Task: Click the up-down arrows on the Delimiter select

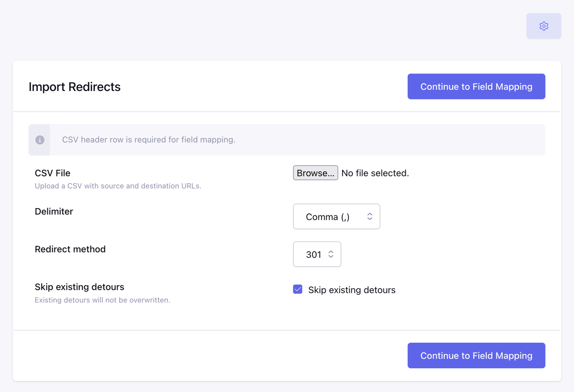Action: pyautogui.click(x=370, y=216)
